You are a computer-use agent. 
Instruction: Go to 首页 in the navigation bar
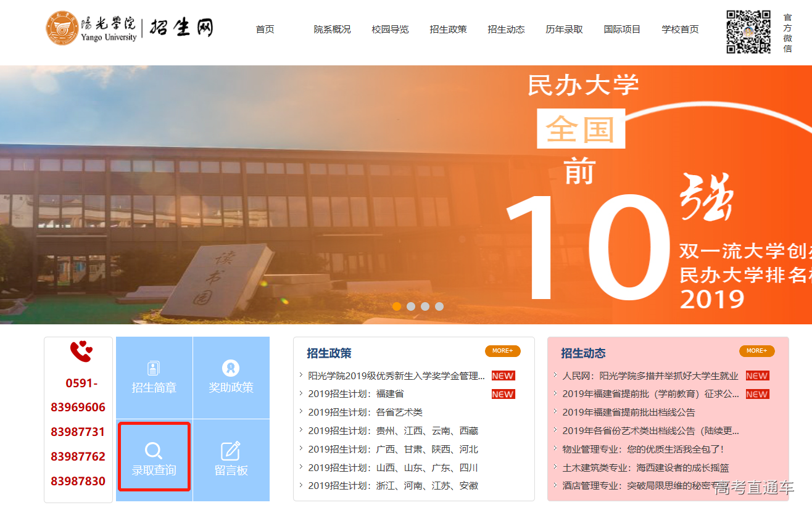265,29
